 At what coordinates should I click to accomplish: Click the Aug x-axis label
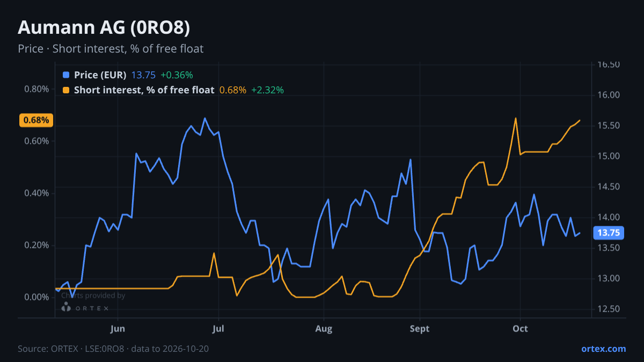(324, 328)
